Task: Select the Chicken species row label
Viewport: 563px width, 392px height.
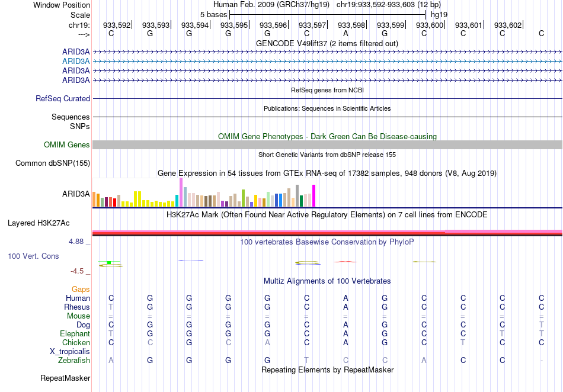Action: tap(76, 342)
